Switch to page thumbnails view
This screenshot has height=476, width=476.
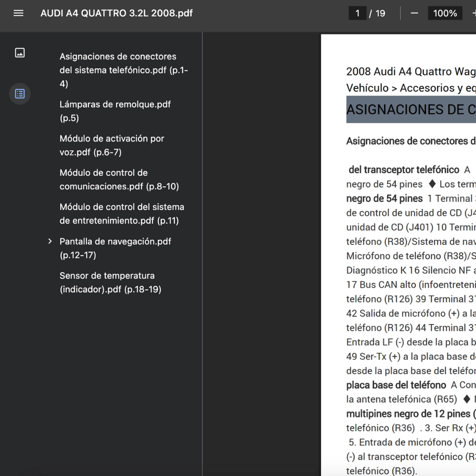pyautogui.click(x=20, y=53)
